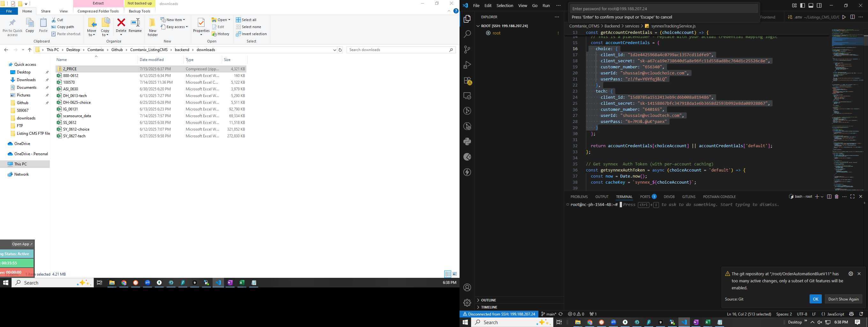Open Compressed Folder Tools ribbon tab

(98, 11)
